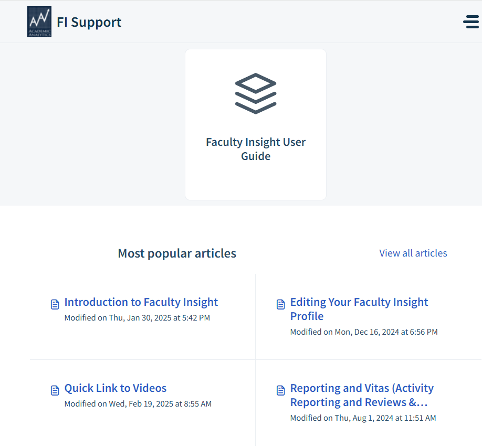Click 'Modified on Thu, Aug 1, 2024 at 11:51 AM'
Viewport: 482px width, 448px height.
(x=363, y=418)
